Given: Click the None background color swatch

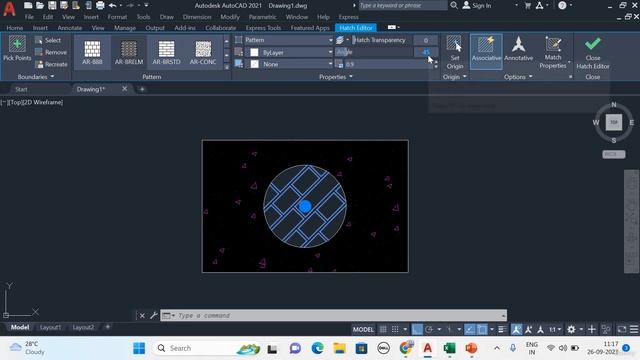Looking at the screenshot, I should point(254,64).
